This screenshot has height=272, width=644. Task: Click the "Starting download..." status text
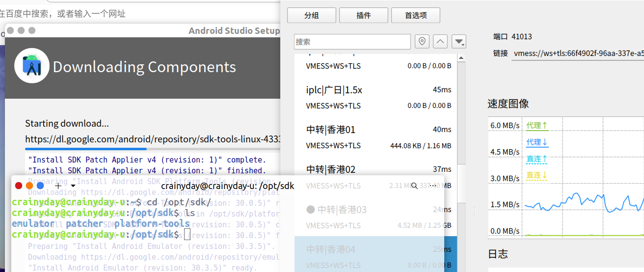tap(67, 123)
